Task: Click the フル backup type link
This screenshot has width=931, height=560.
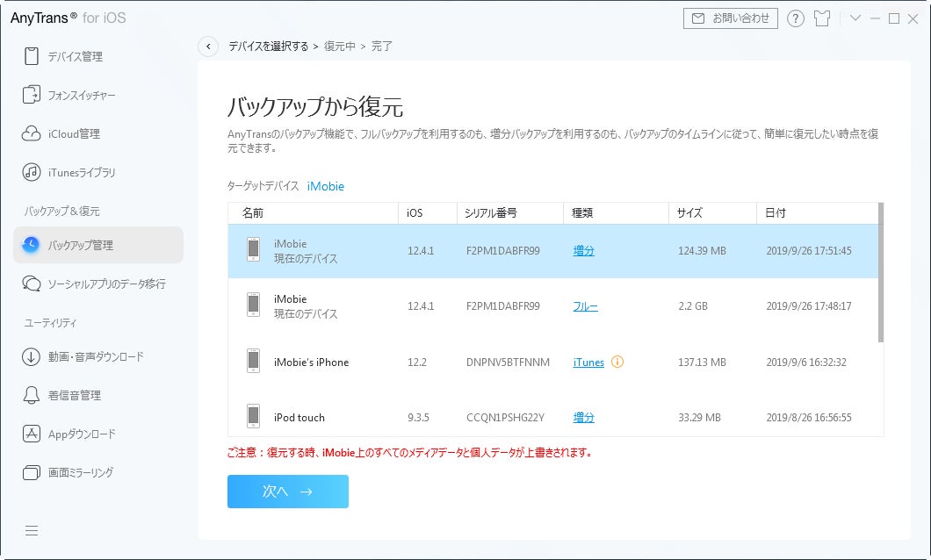Action: pyautogui.click(x=586, y=306)
